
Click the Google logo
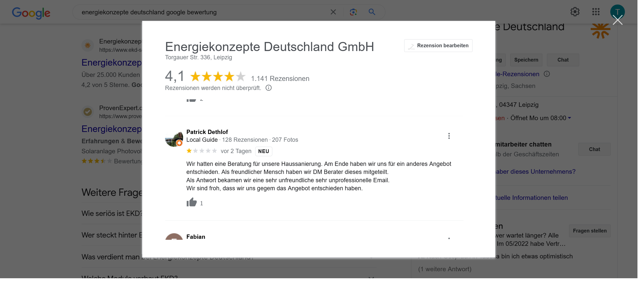pos(31,13)
